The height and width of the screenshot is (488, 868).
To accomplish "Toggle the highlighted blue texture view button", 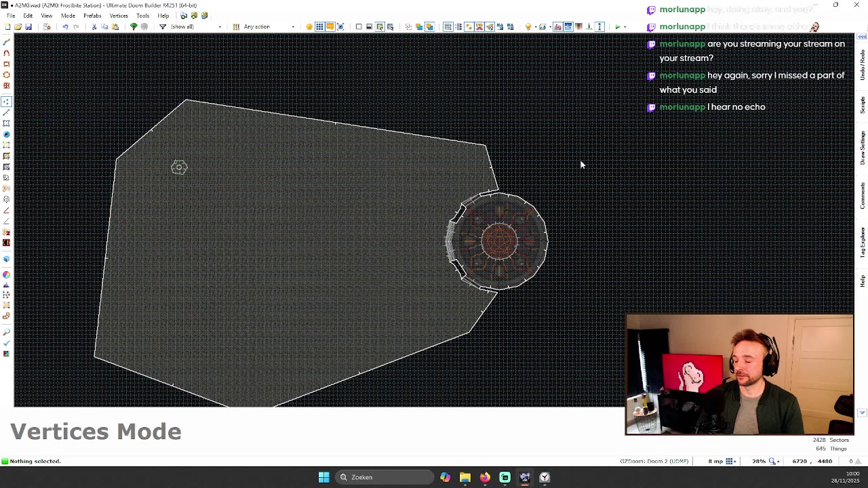I will [568, 26].
